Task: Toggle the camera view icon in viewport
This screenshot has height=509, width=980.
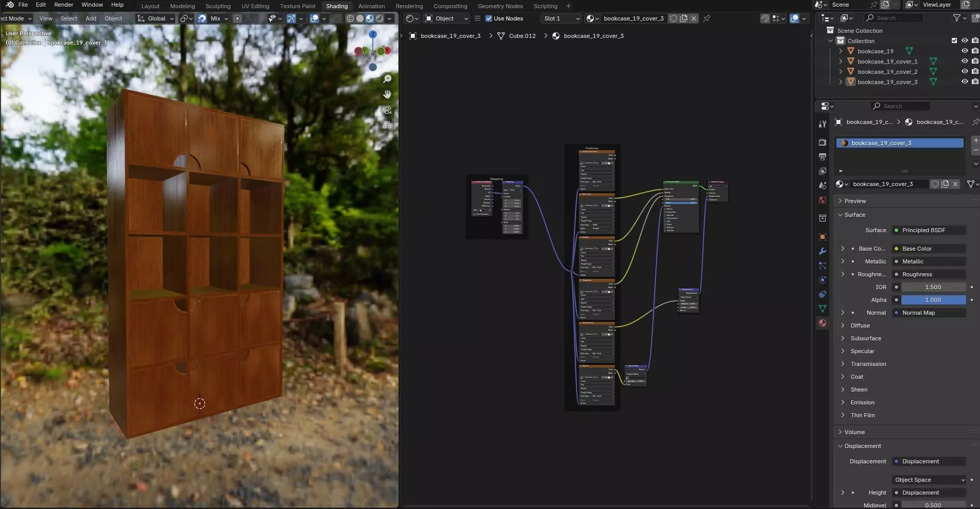Action: (x=387, y=110)
